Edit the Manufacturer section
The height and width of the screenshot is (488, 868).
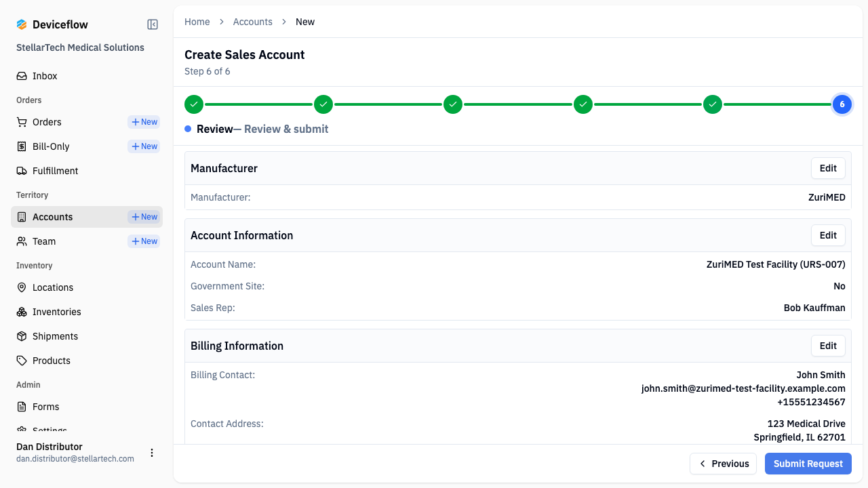827,167
